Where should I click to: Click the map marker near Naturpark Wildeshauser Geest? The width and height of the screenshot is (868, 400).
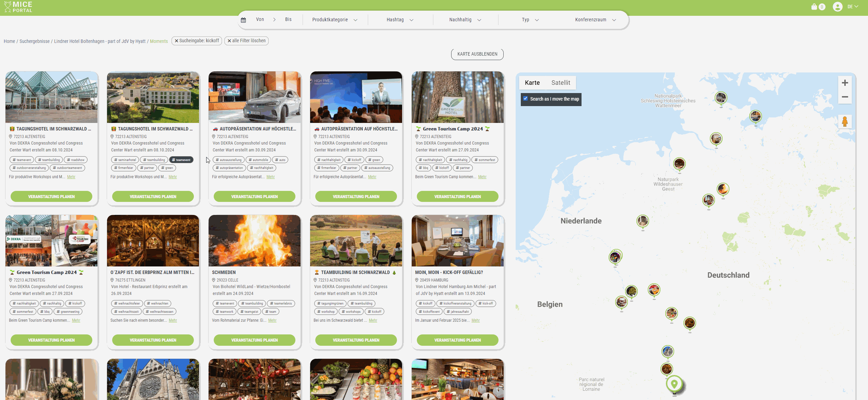679,164
